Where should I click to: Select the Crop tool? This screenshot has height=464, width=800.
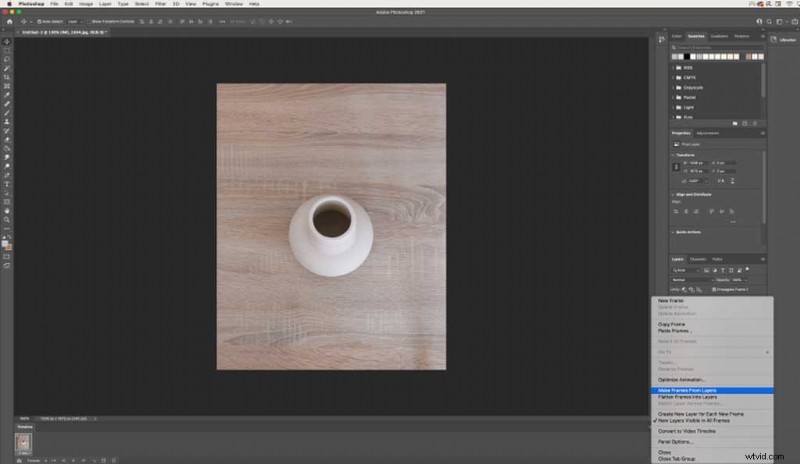coord(7,77)
